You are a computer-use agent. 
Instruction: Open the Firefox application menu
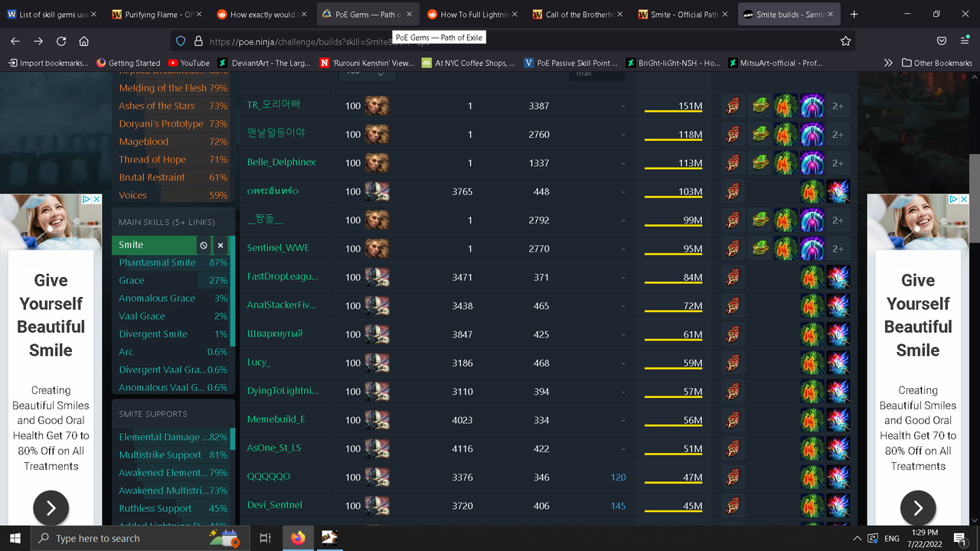(964, 41)
